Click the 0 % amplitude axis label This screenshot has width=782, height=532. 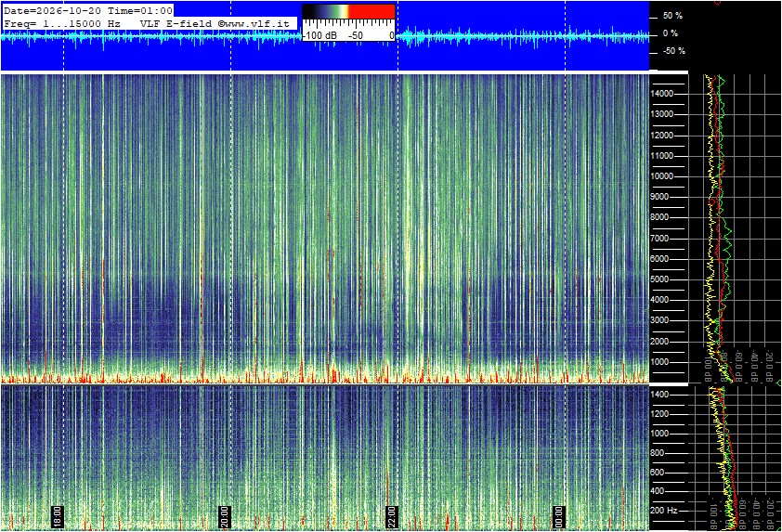click(x=671, y=33)
